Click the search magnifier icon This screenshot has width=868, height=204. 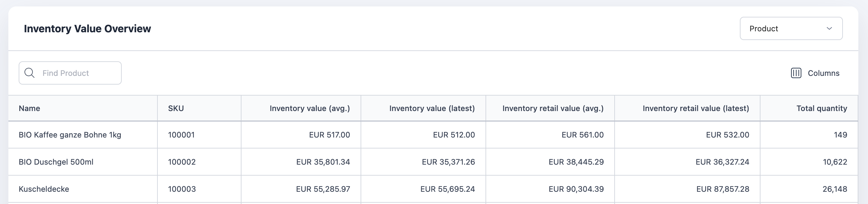tap(30, 73)
